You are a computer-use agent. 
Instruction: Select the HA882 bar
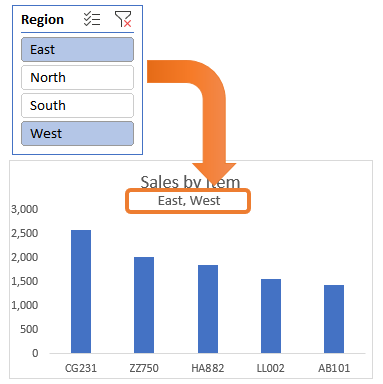[x=208, y=309]
